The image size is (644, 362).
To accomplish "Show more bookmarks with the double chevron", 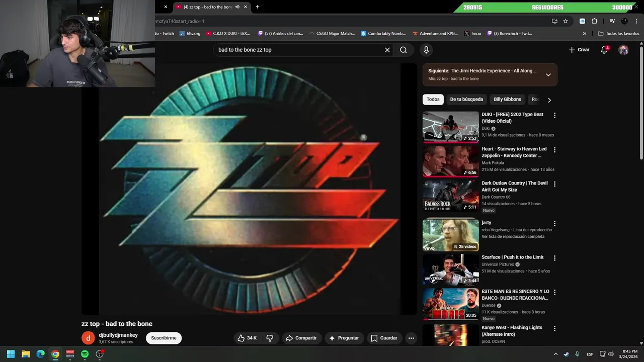I will point(585,34).
